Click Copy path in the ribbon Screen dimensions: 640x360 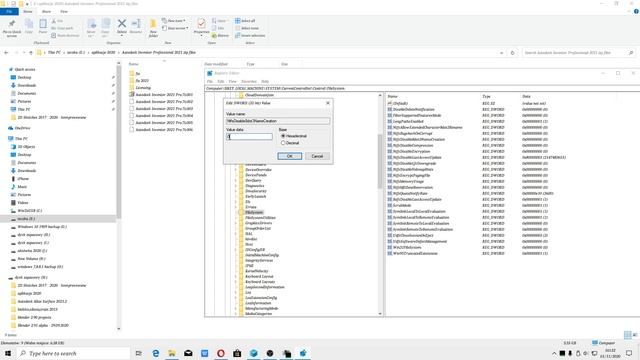click(x=62, y=28)
